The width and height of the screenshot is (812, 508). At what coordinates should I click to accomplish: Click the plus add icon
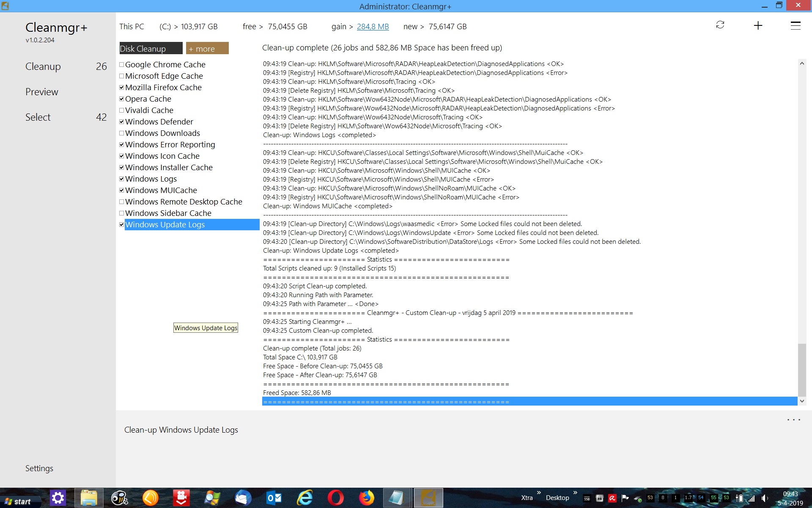pos(758,25)
